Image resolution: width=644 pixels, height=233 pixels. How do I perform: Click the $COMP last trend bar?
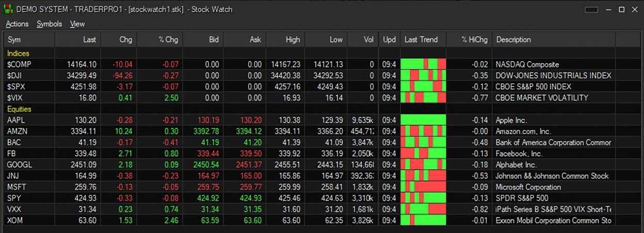[x=424, y=64]
